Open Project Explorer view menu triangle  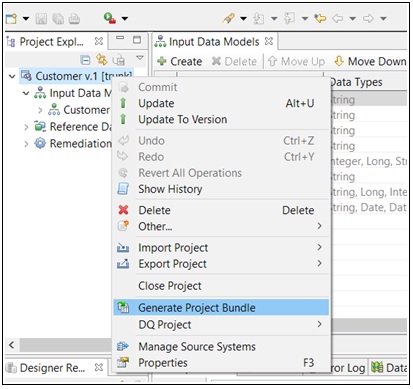(140, 58)
